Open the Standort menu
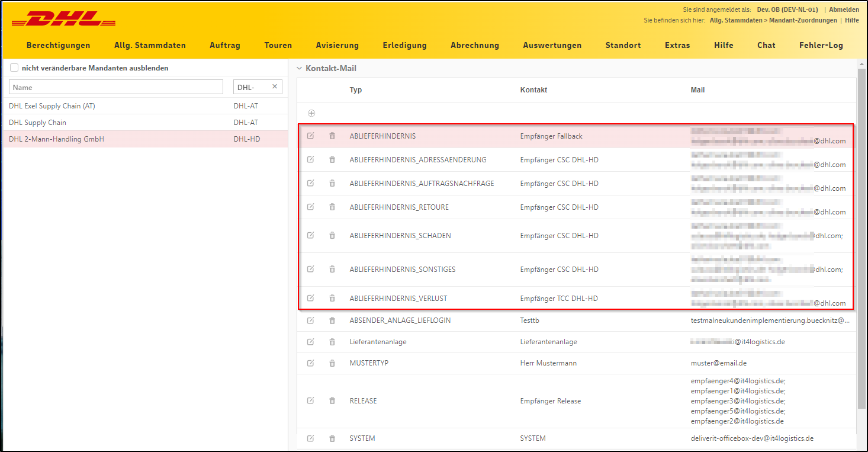868x452 pixels. point(623,45)
